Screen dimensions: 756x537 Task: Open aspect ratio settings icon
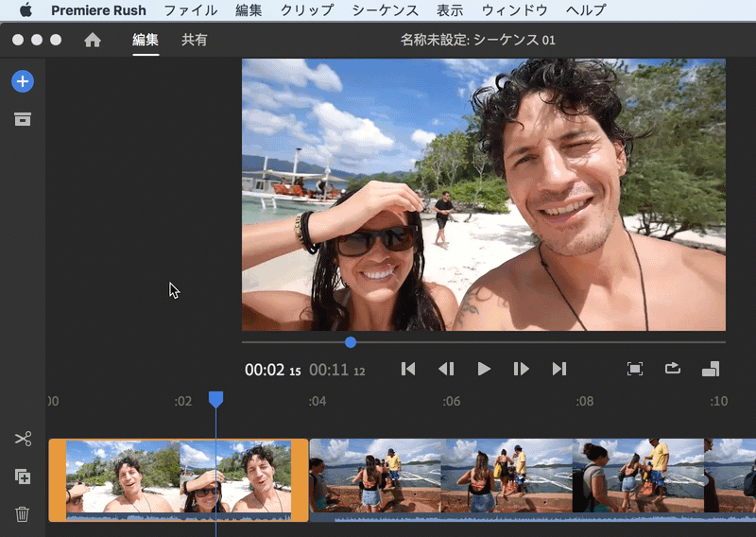pos(711,369)
